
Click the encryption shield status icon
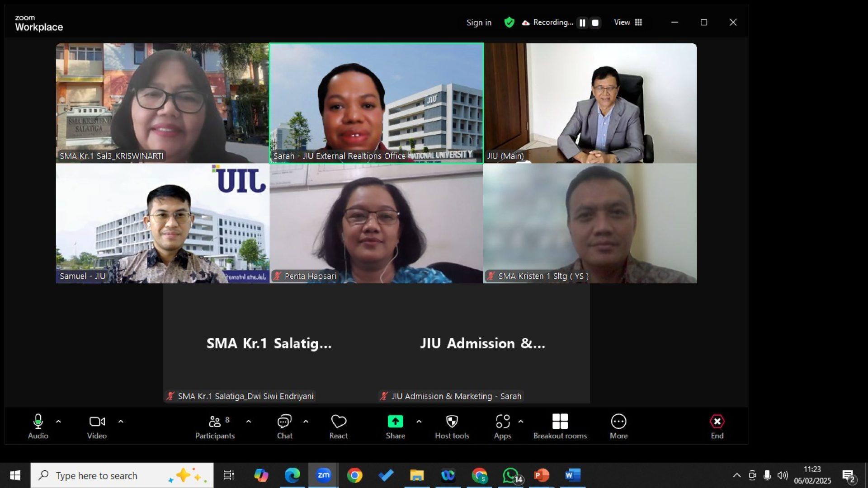pyautogui.click(x=509, y=23)
